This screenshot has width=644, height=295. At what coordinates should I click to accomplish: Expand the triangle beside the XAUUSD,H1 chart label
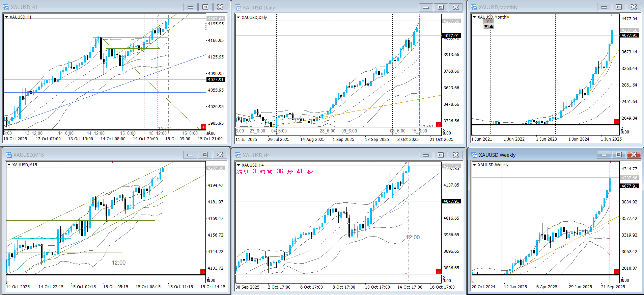coord(6,17)
